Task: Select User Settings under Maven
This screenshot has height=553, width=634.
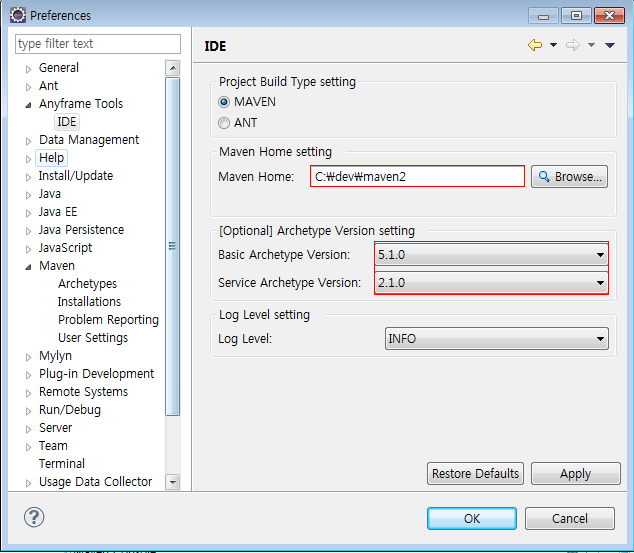Action: click(x=92, y=338)
